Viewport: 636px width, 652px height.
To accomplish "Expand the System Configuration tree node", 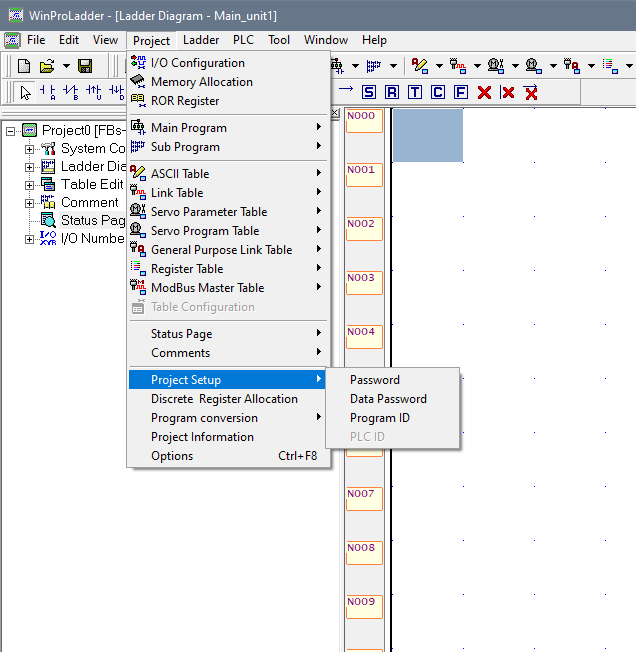I will pyautogui.click(x=29, y=149).
